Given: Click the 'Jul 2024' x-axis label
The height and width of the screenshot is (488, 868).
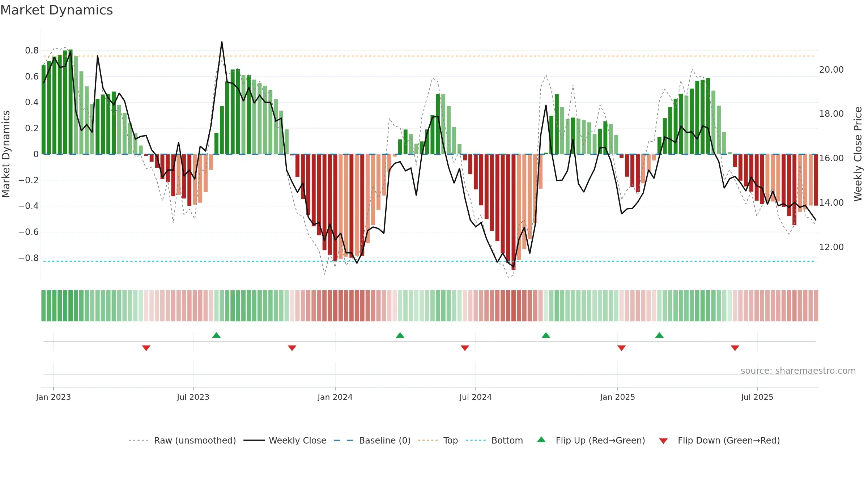Looking at the screenshot, I should 476,397.
